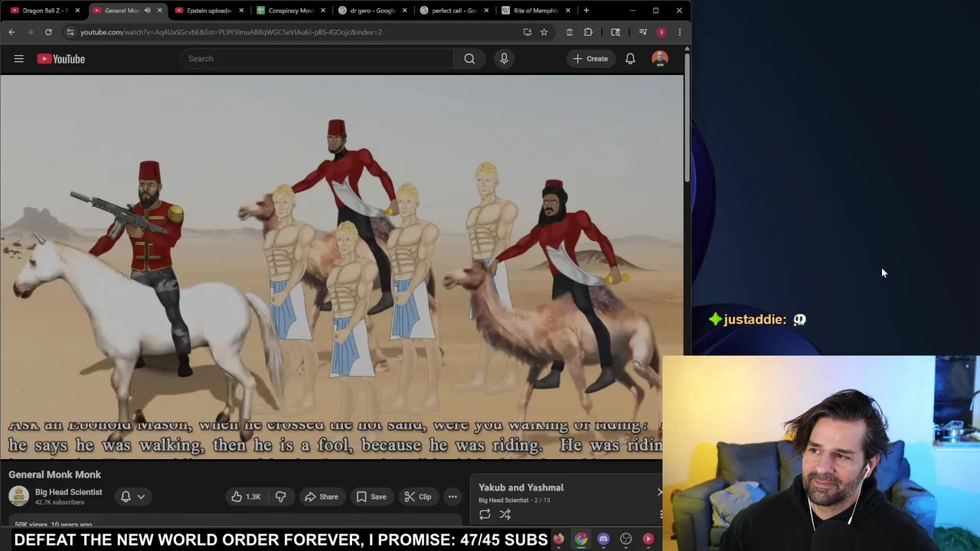Focus the browser address bar URL
980x551 pixels.
[231, 32]
